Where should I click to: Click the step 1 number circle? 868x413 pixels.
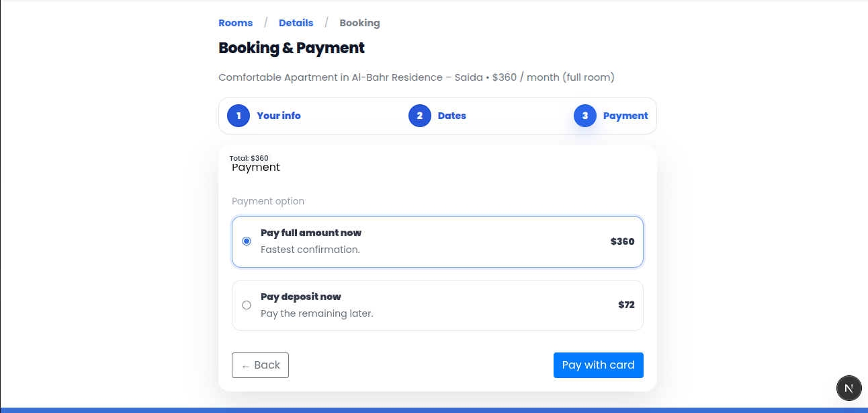[x=238, y=116]
